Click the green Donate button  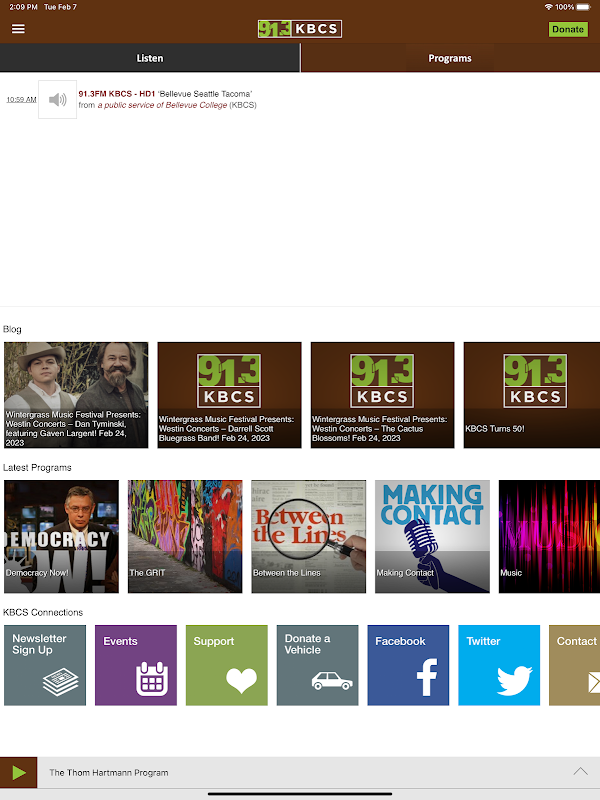[568, 29]
